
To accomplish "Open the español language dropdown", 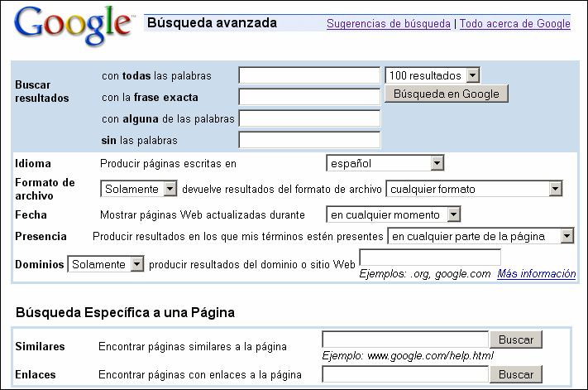I will pyautogui.click(x=385, y=163).
